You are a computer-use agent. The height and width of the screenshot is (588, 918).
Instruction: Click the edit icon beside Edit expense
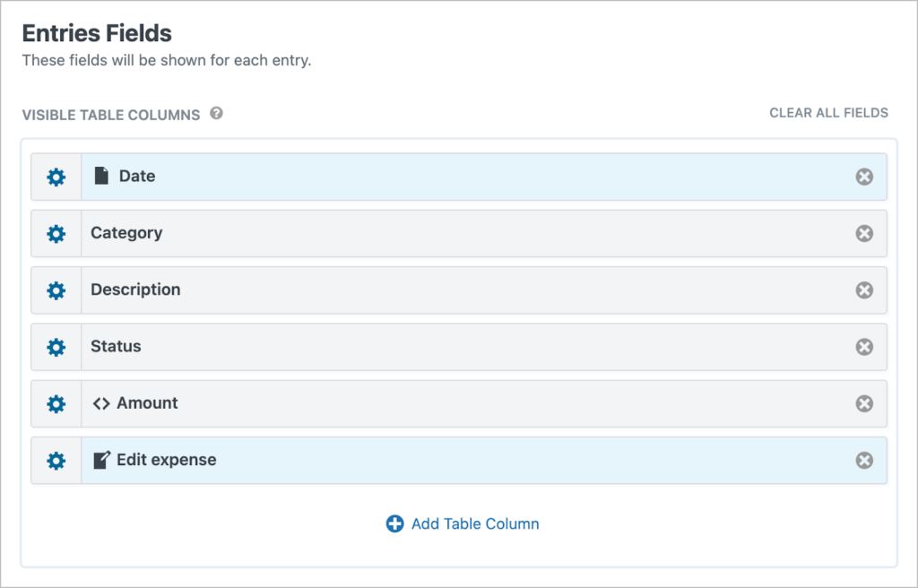pyautogui.click(x=100, y=460)
